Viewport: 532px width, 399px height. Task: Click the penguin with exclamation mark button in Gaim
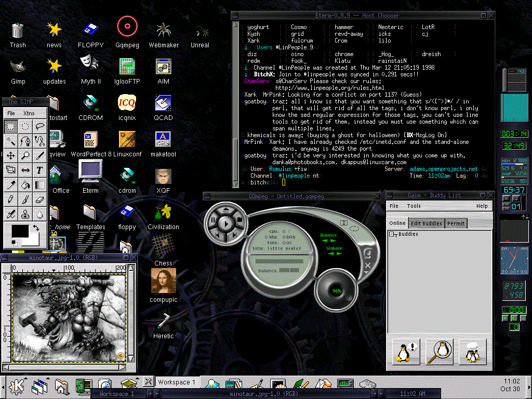tap(406, 352)
